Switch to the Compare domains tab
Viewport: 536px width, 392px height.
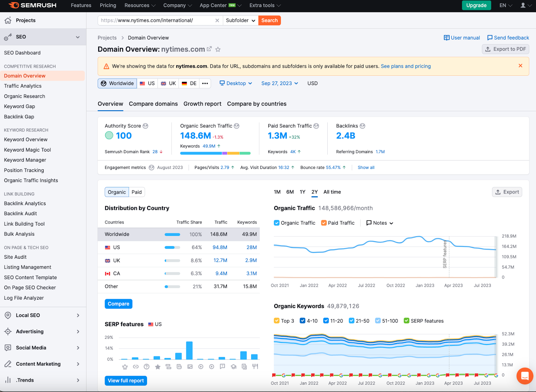coord(153,104)
